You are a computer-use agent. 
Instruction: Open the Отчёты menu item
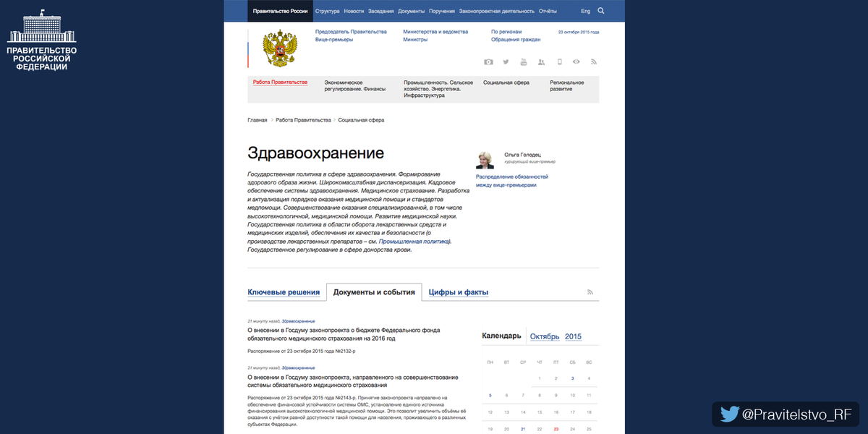[x=548, y=11]
